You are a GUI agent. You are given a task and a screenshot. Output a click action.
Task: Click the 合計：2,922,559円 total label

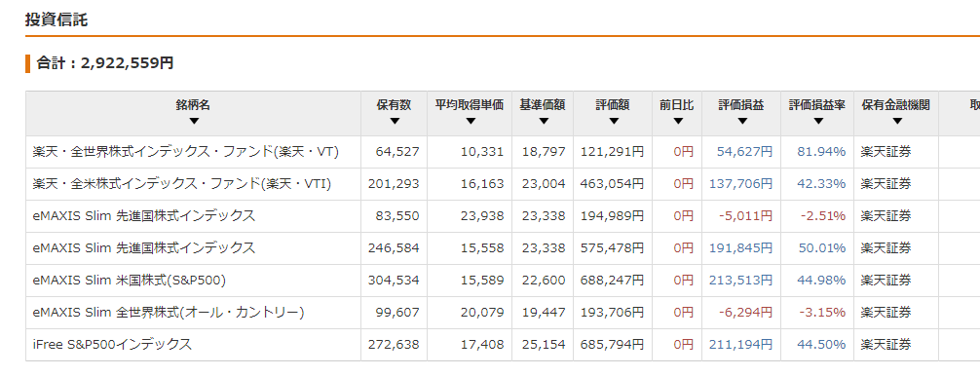coord(105,63)
